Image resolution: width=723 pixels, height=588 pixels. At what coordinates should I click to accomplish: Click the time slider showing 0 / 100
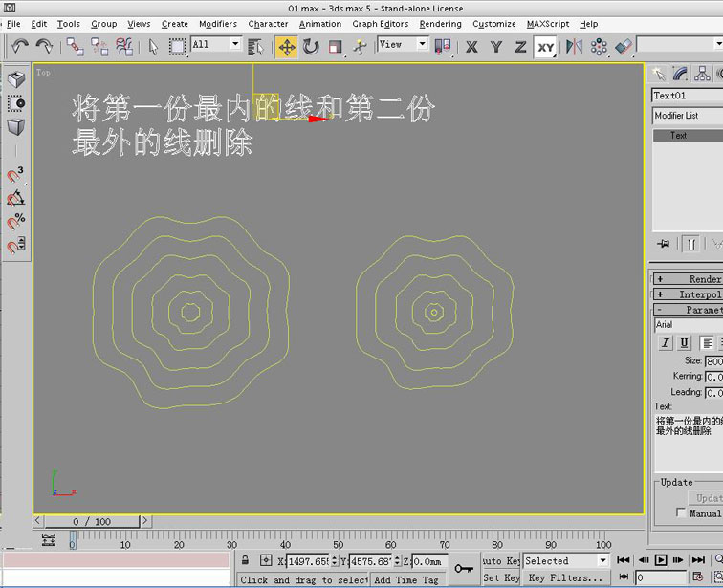tap(92, 522)
